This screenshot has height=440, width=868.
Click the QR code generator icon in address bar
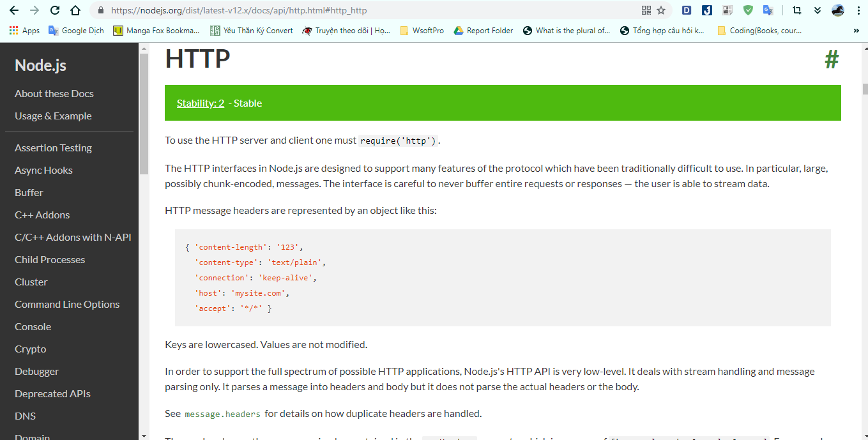(x=646, y=10)
